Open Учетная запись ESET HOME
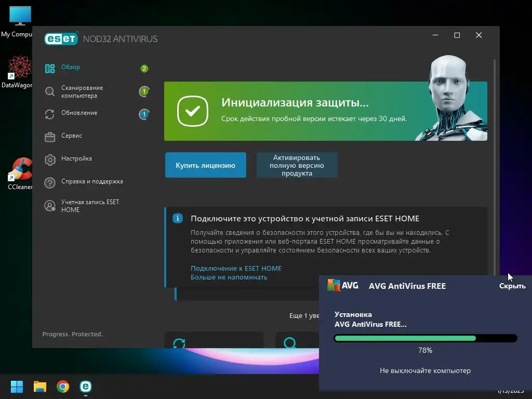Screen dimensions: 532x399 tap(90, 206)
